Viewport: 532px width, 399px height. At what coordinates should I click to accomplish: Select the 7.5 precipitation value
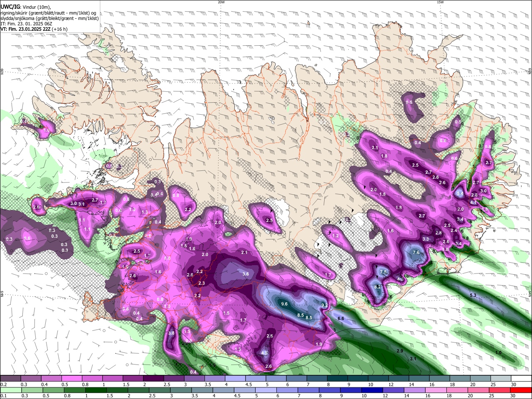[383, 272]
